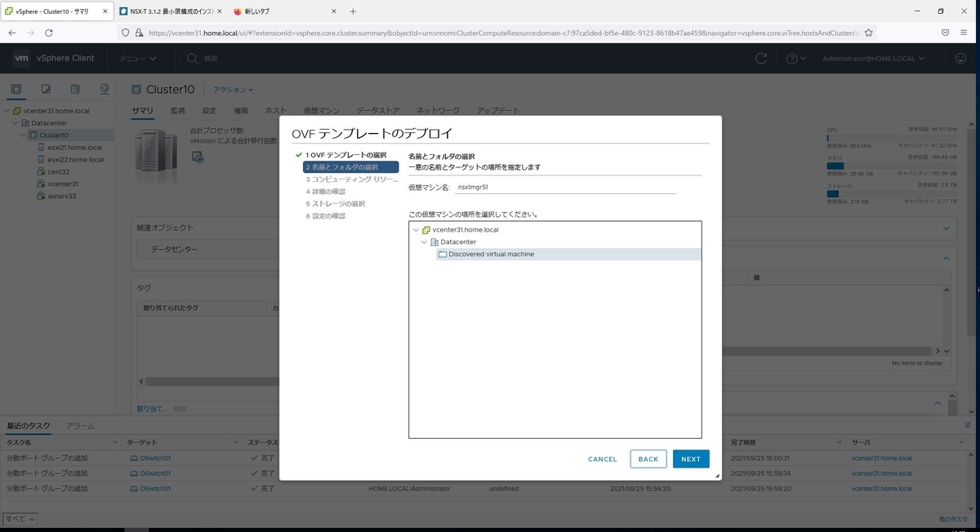Collapse vcenter31.home.local in the dialog tree
Viewport: 980px width, 532px height.
pyautogui.click(x=416, y=230)
